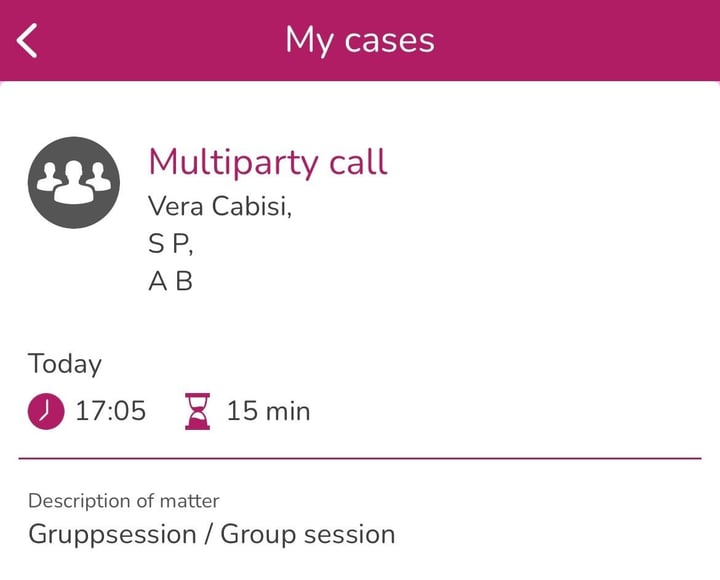Tap the word call in the title

359,162
